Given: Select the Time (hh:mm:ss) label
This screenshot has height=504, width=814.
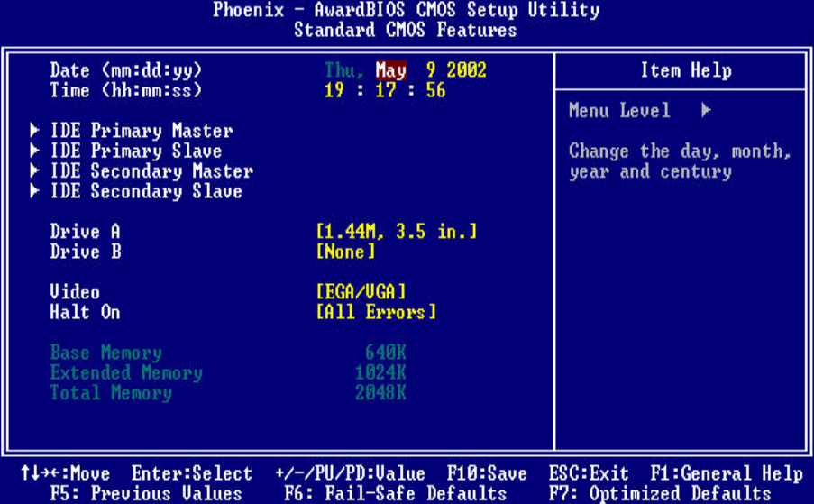Looking at the screenshot, I should pos(126,90).
